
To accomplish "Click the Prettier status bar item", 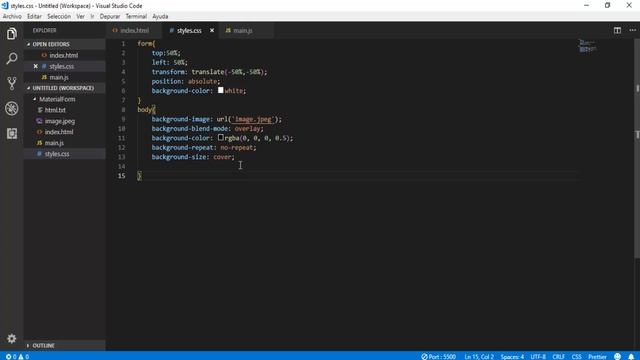I will pyautogui.click(x=597, y=356).
